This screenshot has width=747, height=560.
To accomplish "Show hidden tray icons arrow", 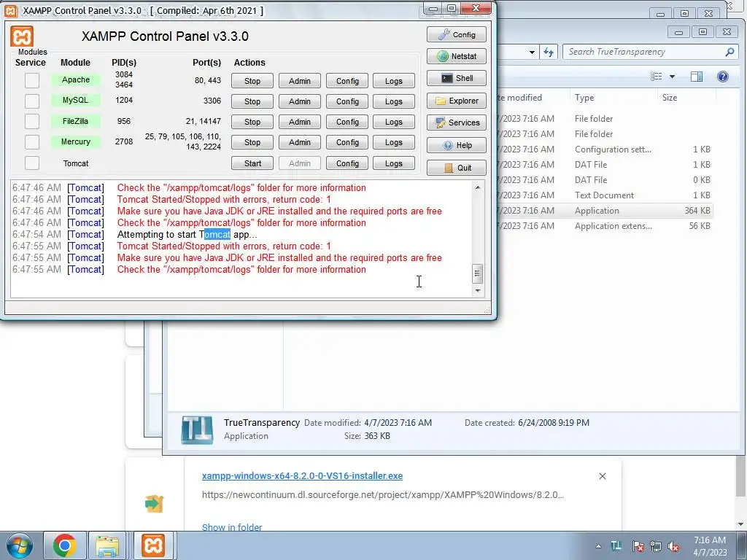I will pyautogui.click(x=598, y=546).
